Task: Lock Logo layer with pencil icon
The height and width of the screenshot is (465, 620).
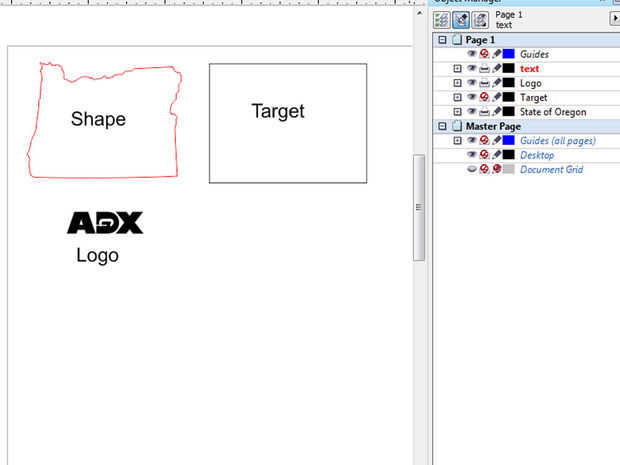Action: (497, 83)
